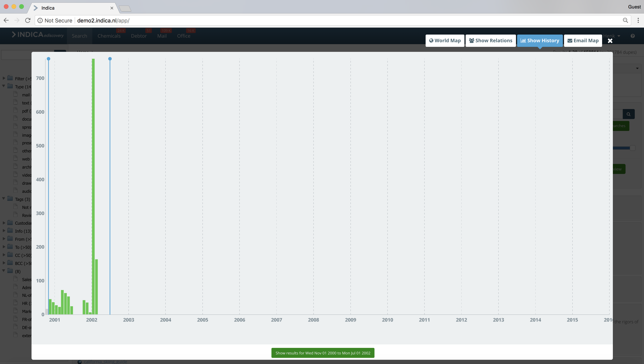644x364 pixels.
Task: Toggle the Show History button
Action: tap(540, 41)
